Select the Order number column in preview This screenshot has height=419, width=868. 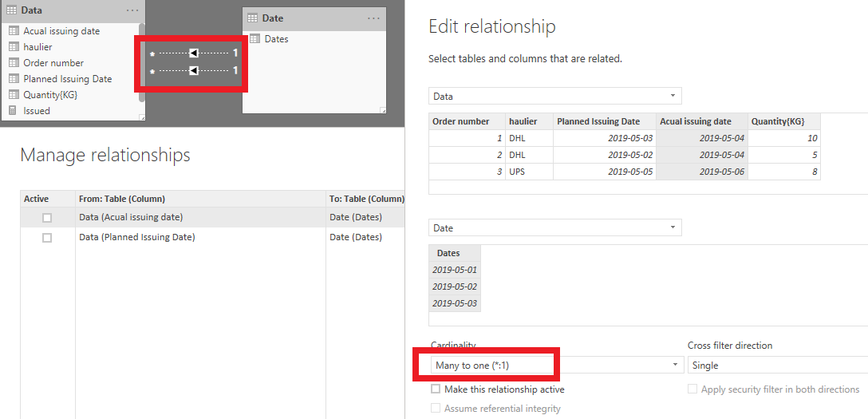467,122
